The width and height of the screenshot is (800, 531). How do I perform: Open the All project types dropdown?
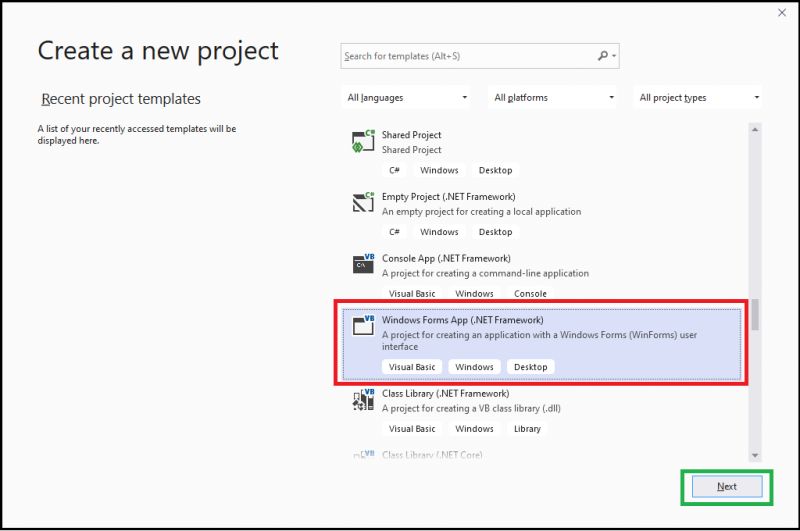pos(698,97)
